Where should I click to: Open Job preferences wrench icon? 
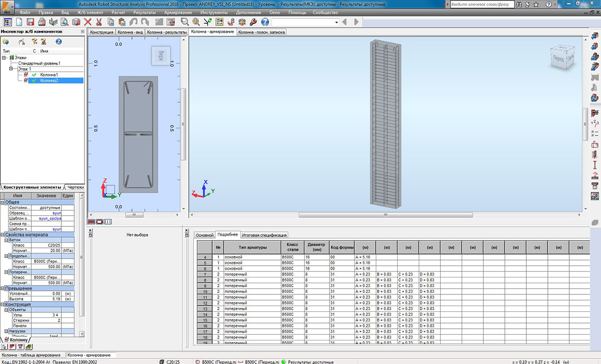point(253,22)
